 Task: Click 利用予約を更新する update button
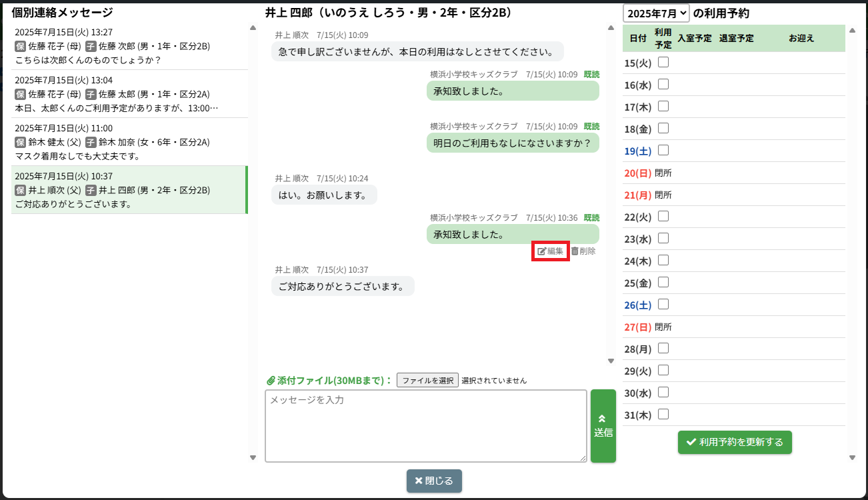coord(735,442)
